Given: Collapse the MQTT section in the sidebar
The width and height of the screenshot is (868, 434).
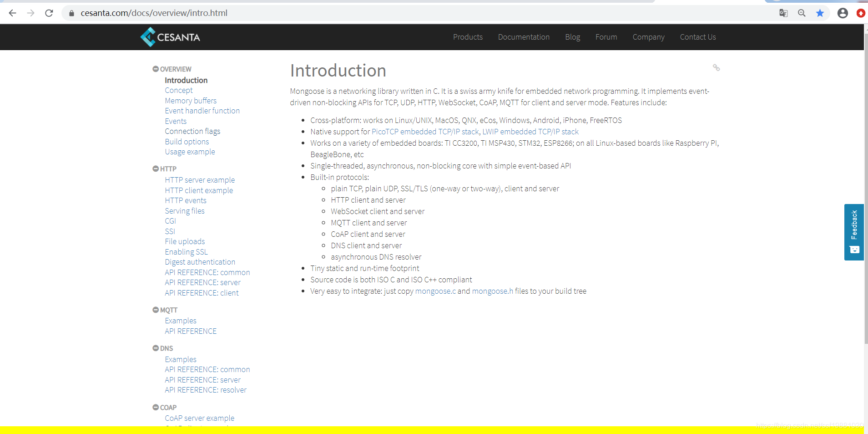Looking at the screenshot, I should point(156,310).
